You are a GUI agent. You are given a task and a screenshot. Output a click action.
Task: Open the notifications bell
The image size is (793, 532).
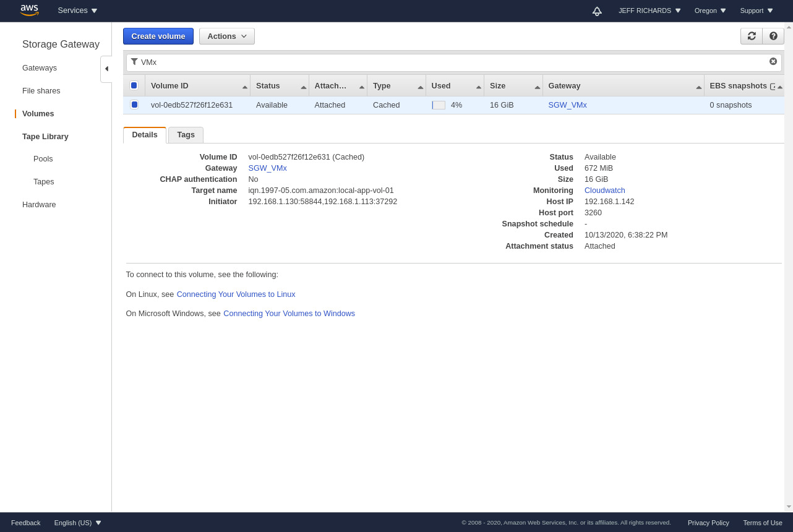tap(596, 11)
